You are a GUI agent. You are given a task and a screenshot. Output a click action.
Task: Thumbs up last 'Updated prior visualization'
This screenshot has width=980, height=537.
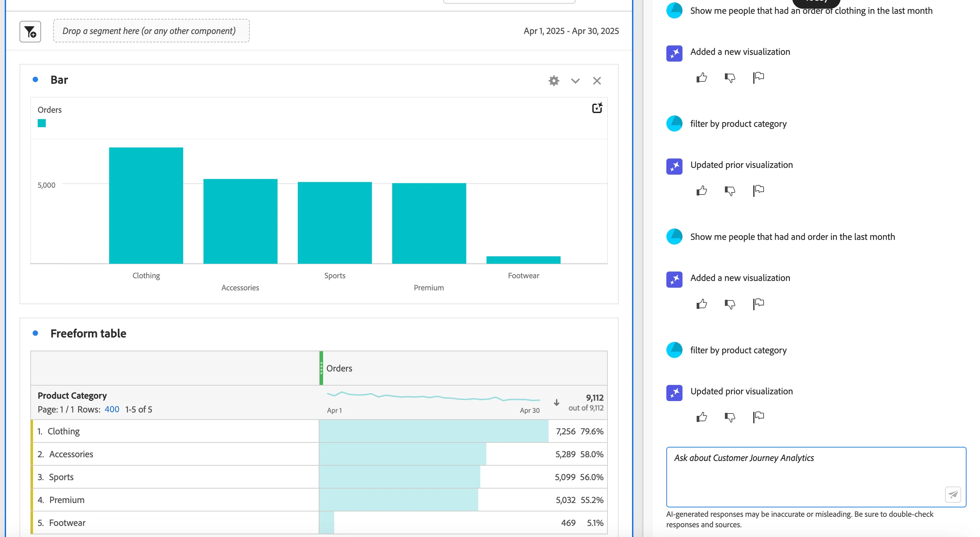tap(702, 417)
